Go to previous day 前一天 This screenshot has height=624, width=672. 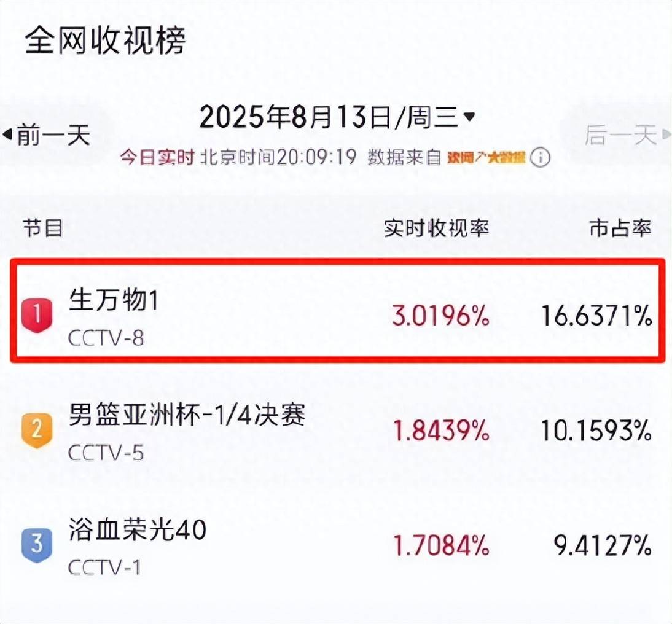pos(53,135)
